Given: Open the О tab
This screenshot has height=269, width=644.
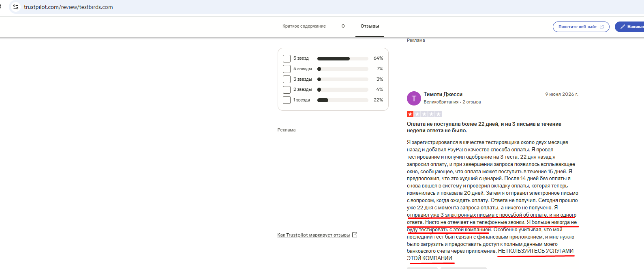Looking at the screenshot, I should point(343,26).
